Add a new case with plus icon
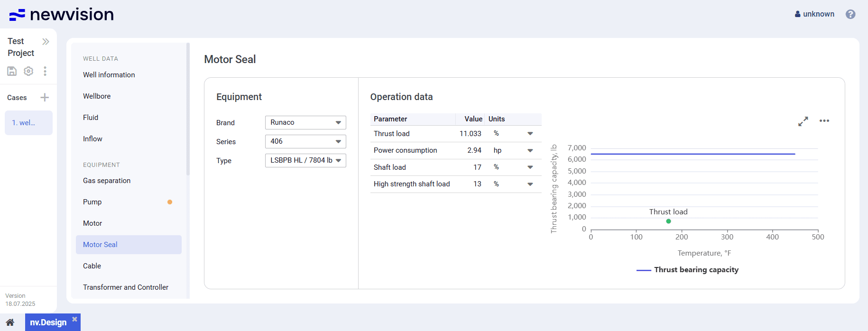This screenshot has width=868, height=331. pyautogui.click(x=45, y=98)
